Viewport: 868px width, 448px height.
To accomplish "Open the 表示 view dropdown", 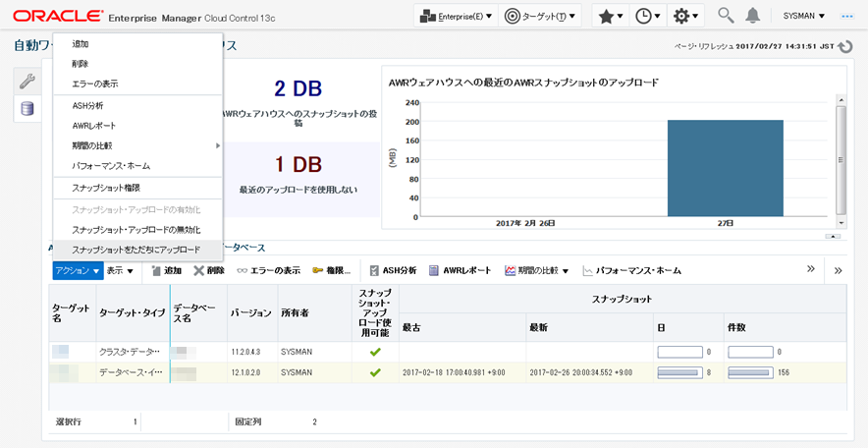I will [120, 271].
